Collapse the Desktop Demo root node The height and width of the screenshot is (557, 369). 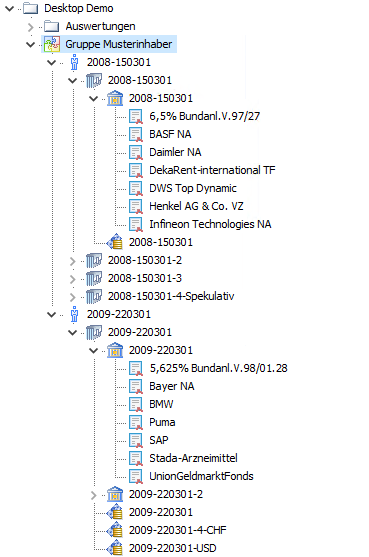coord(10,8)
